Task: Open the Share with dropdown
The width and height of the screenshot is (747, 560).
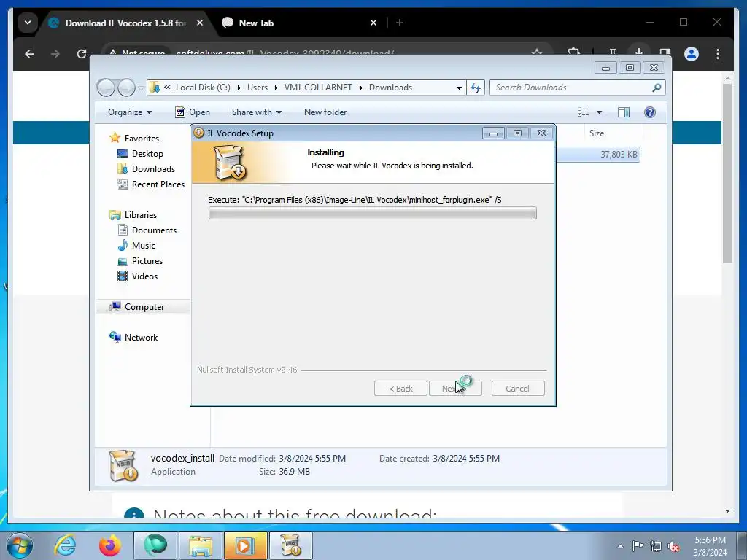Action: (x=256, y=112)
